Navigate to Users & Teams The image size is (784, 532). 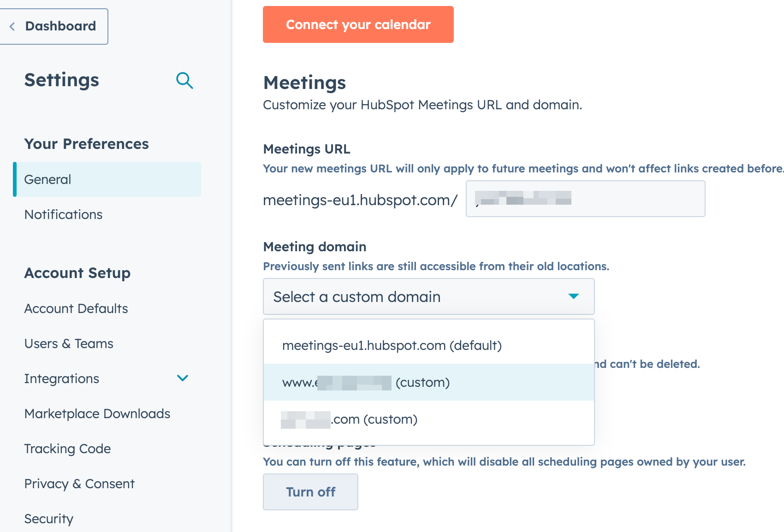(68, 343)
